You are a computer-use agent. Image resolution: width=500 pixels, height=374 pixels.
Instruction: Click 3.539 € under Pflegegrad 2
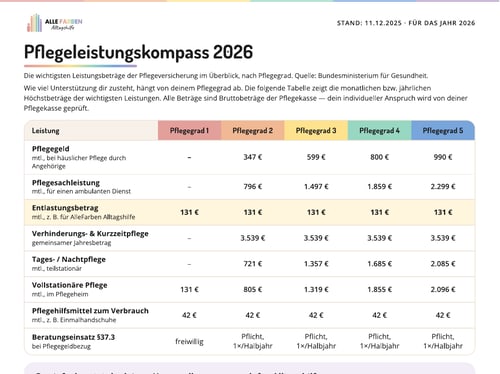(253, 238)
